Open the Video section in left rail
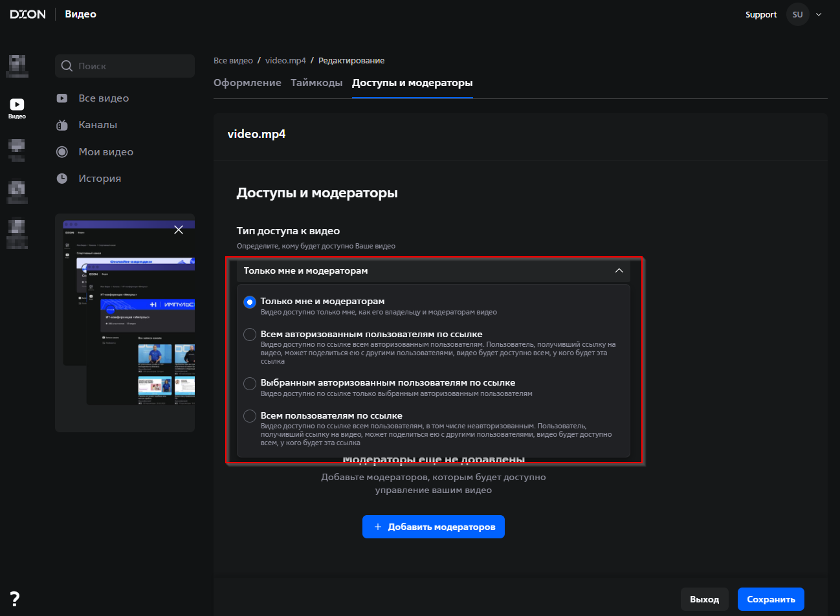The width and height of the screenshot is (840, 616). pyautogui.click(x=17, y=108)
